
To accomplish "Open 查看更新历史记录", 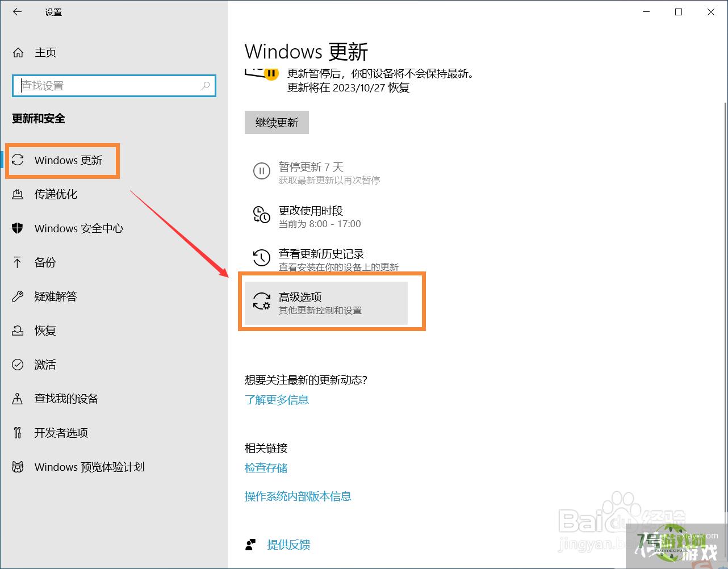I will [x=326, y=260].
